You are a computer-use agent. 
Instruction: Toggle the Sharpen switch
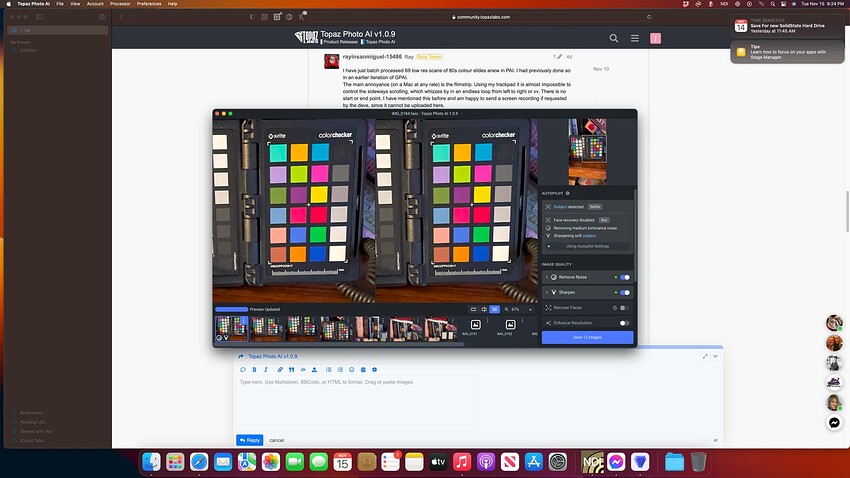pos(624,292)
